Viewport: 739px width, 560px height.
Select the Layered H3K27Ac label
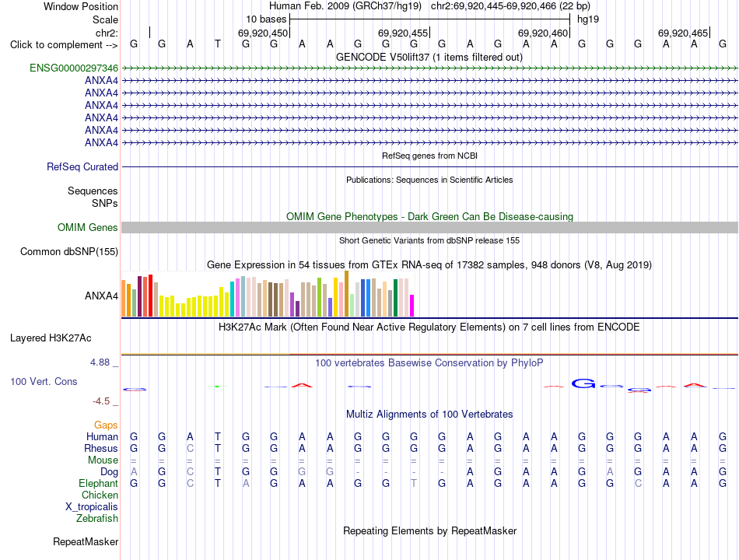[x=51, y=338]
